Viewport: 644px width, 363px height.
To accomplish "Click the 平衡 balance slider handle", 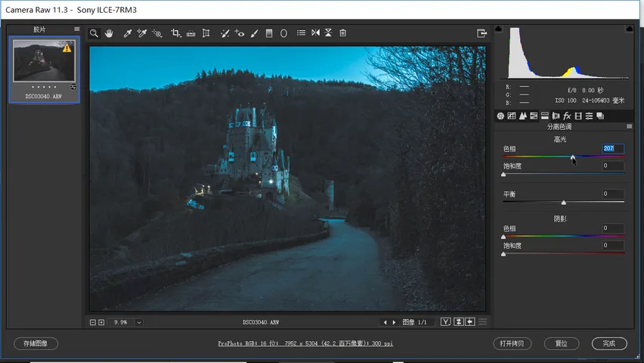I will (564, 203).
